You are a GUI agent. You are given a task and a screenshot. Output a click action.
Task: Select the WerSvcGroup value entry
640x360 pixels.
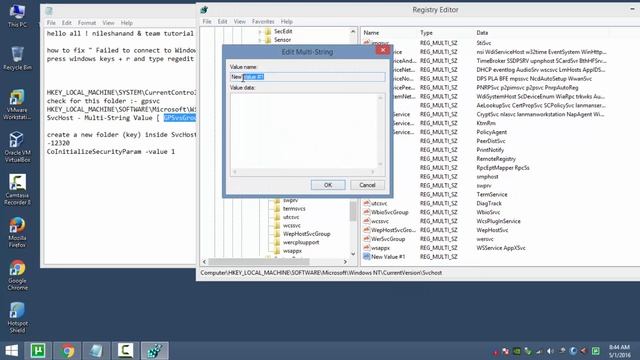(388, 239)
